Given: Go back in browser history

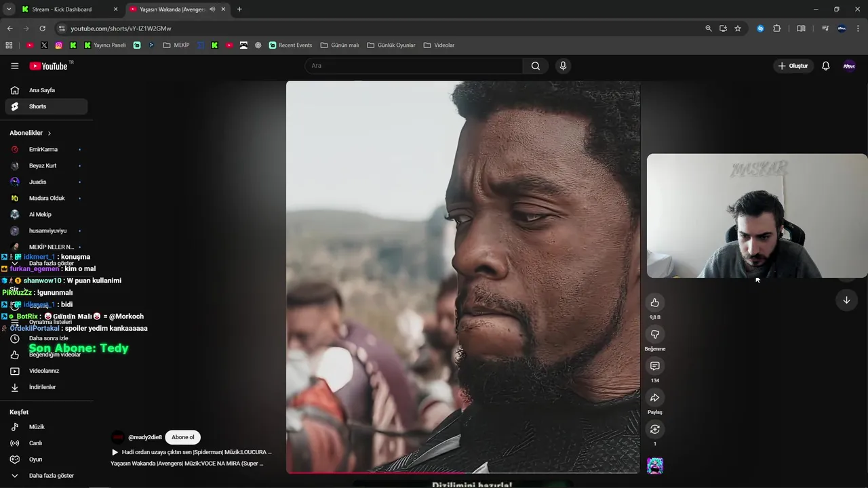Looking at the screenshot, I should tap(9, 28).
